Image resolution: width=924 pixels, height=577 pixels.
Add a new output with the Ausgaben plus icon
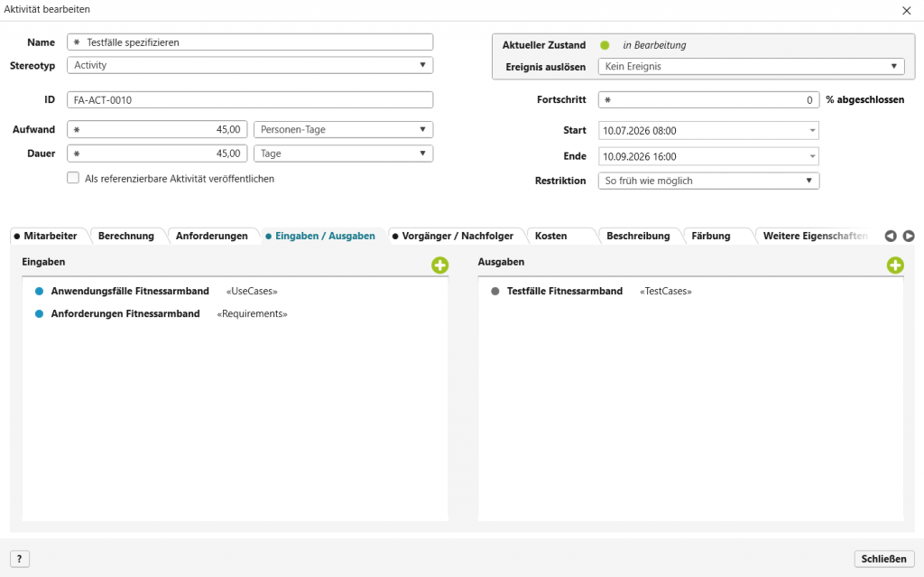click(895, 265)
